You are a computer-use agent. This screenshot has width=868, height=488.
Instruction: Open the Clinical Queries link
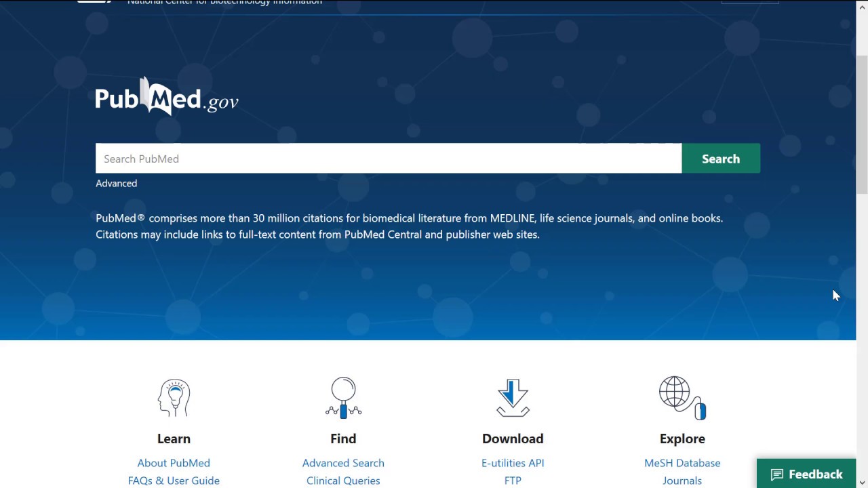343,481
